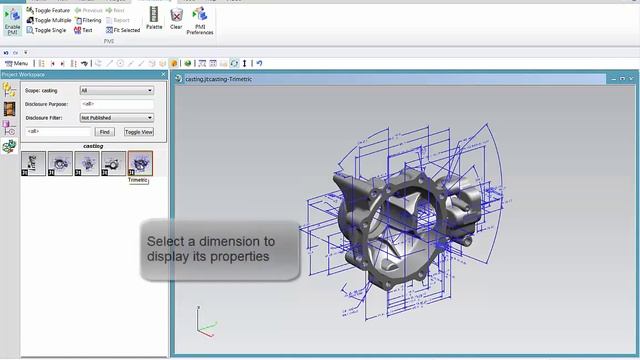Open the Disclosure Filter dropdown
The image size is (640, 360).
(x=117, y=118)
